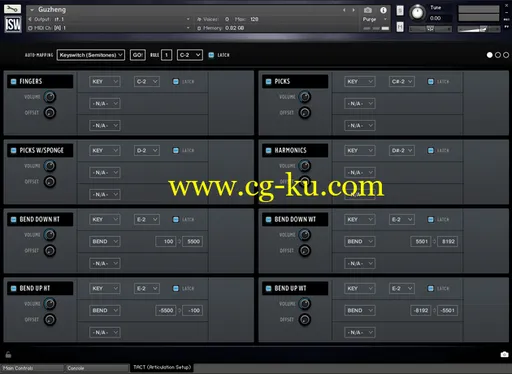Toggle the Harmonics articulation enable box
Image resolution: width=512 pixels, height=374 pixels.
pyautogui.click(x=268, y=150)
